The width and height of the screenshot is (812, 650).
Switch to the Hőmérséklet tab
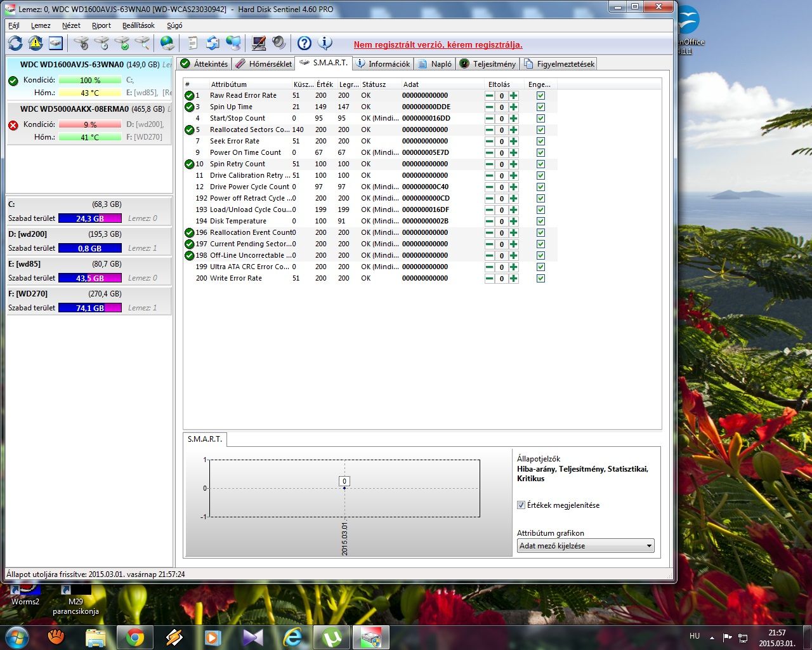pyautogui.click(x=264, y=63)
